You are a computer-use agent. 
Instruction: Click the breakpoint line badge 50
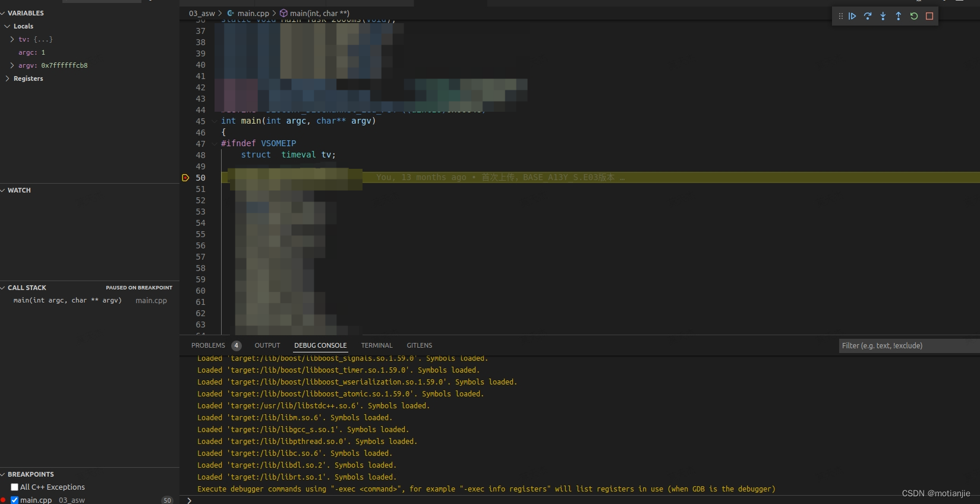pos(167,500)
